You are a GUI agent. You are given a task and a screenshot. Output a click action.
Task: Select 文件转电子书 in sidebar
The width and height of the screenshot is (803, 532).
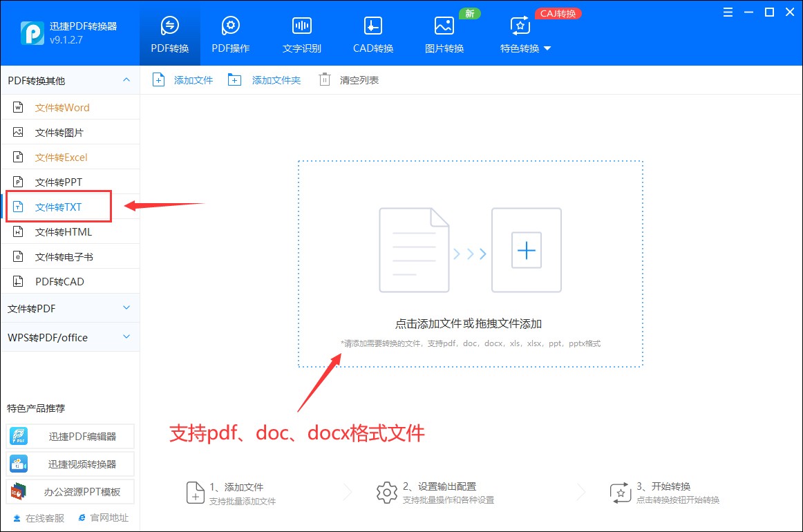(x=70, y=256)
